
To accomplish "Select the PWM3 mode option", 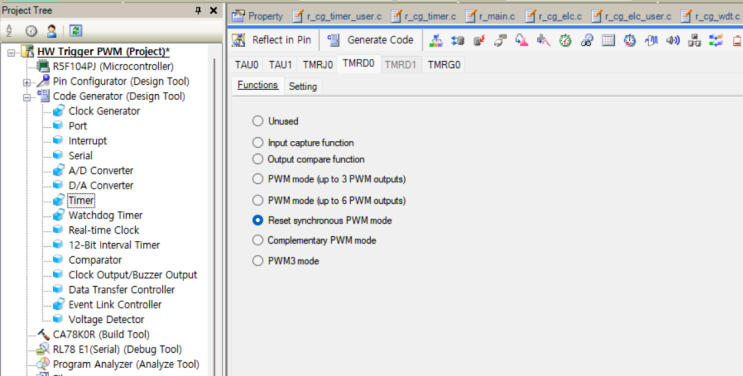I will 257,260.
